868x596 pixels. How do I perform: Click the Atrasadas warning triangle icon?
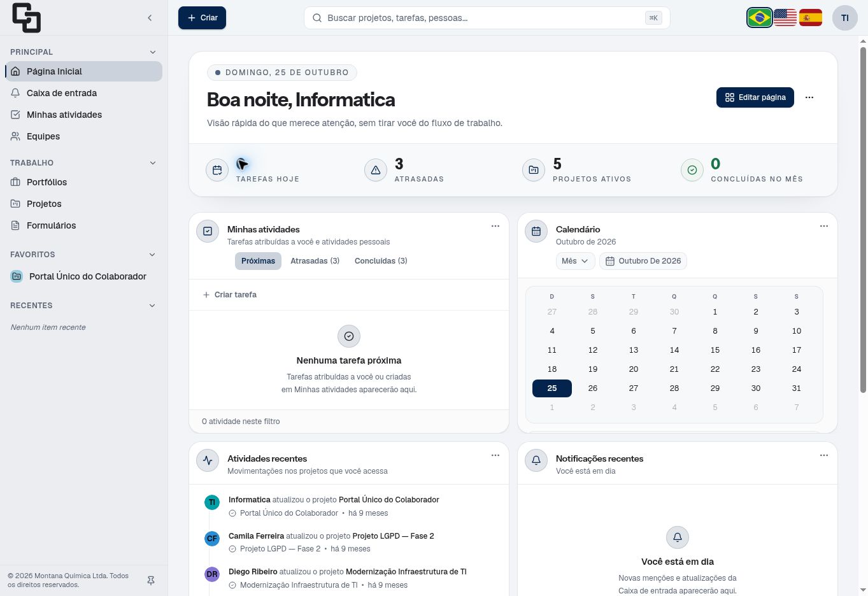[376, 170]
